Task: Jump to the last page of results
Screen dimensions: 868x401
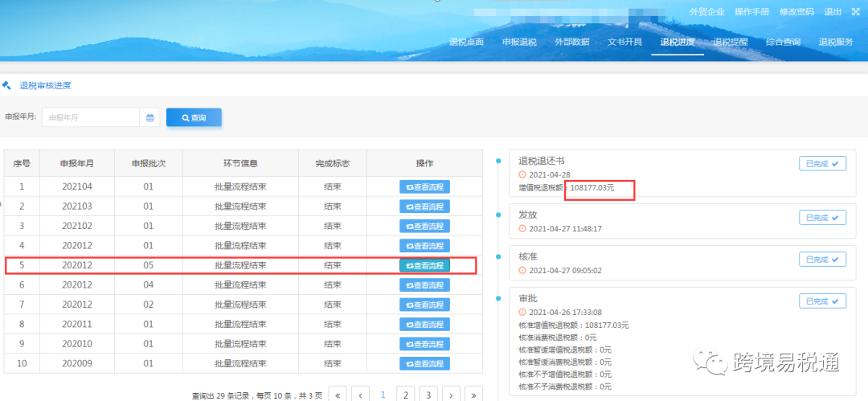Action: pyautogui.click(x=474, y=395)
